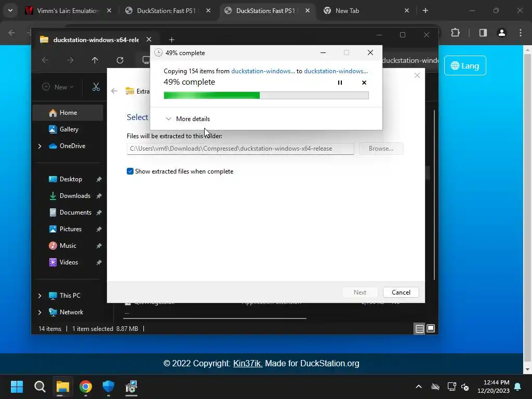Click the Lang button on webpage

point(465,65)
